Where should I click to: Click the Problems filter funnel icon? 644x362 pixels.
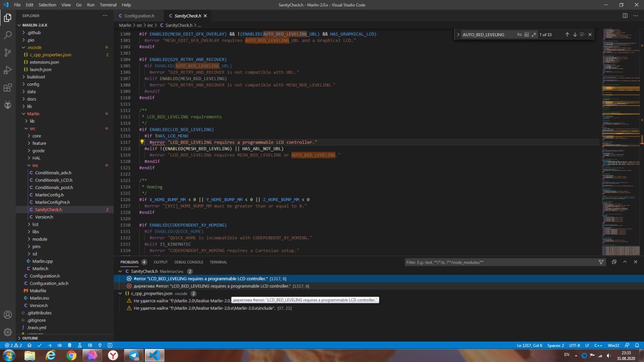601,262
